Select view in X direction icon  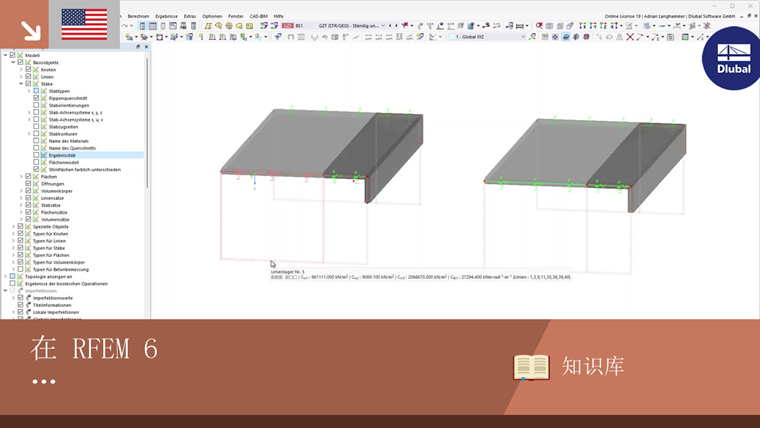click(x=582, y=26)
